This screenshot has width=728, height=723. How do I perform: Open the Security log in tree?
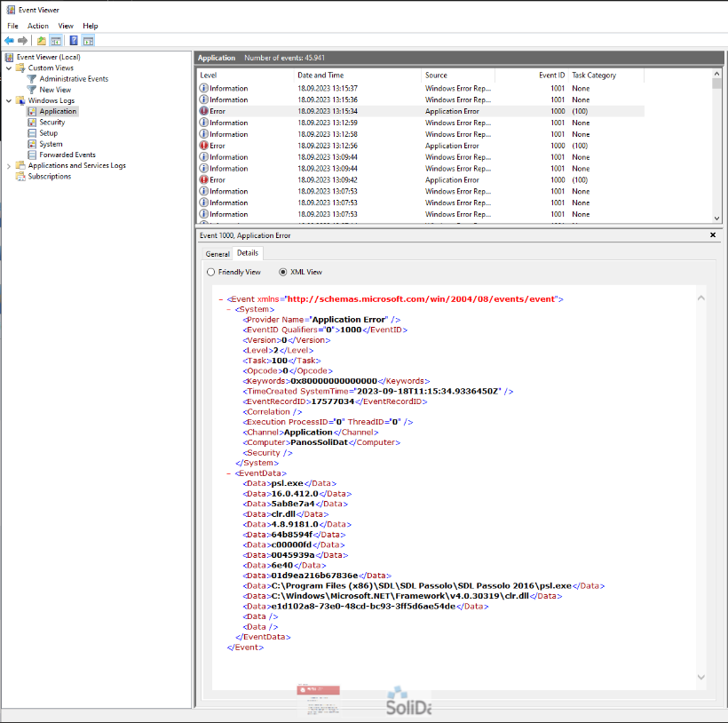coord(52,122)
